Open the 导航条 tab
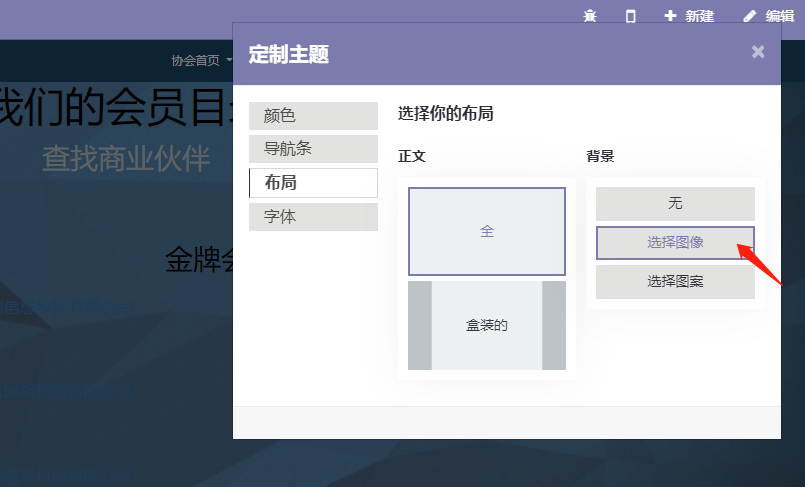805x487 pixels. (x=313, y=149)
